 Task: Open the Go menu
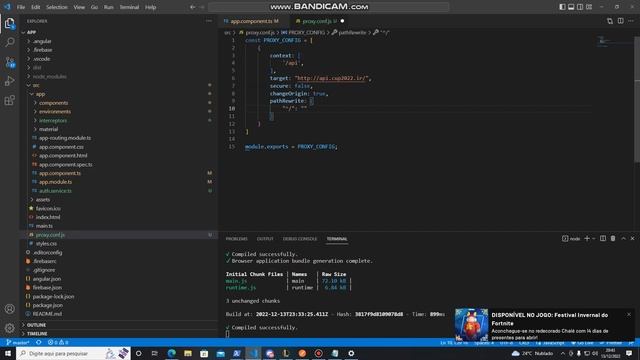point(94,7)
